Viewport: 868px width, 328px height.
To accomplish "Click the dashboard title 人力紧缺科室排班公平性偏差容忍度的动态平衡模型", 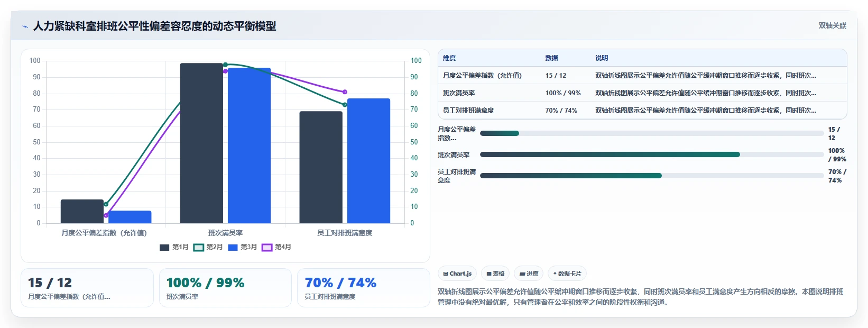I will [154, 26].
